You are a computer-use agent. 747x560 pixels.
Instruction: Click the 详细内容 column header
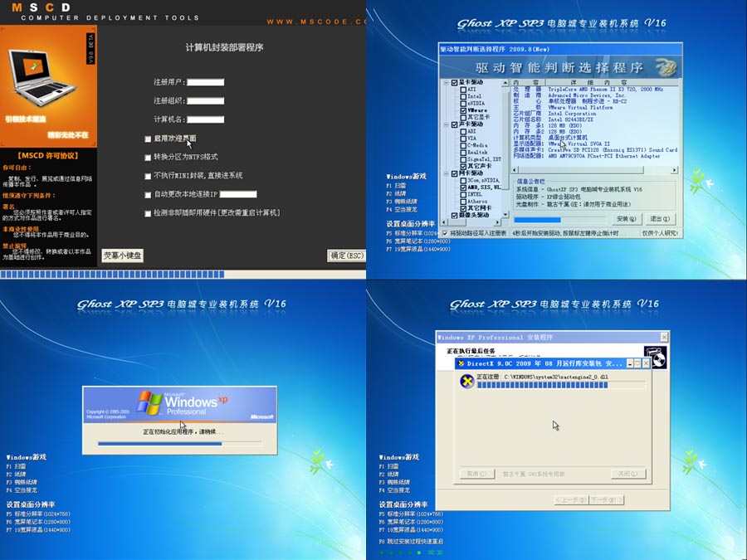coord(610,82)
